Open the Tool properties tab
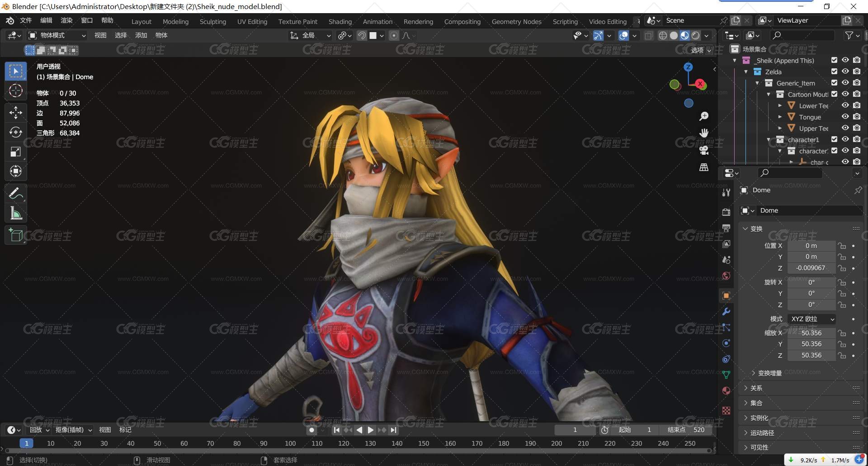Viewport: 868px width, 466px height. click(x=726, y=192)
